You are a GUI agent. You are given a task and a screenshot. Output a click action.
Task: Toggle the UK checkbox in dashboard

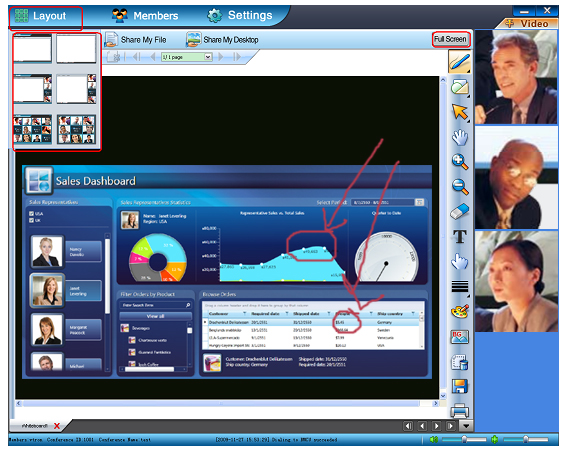click(31, 220)
